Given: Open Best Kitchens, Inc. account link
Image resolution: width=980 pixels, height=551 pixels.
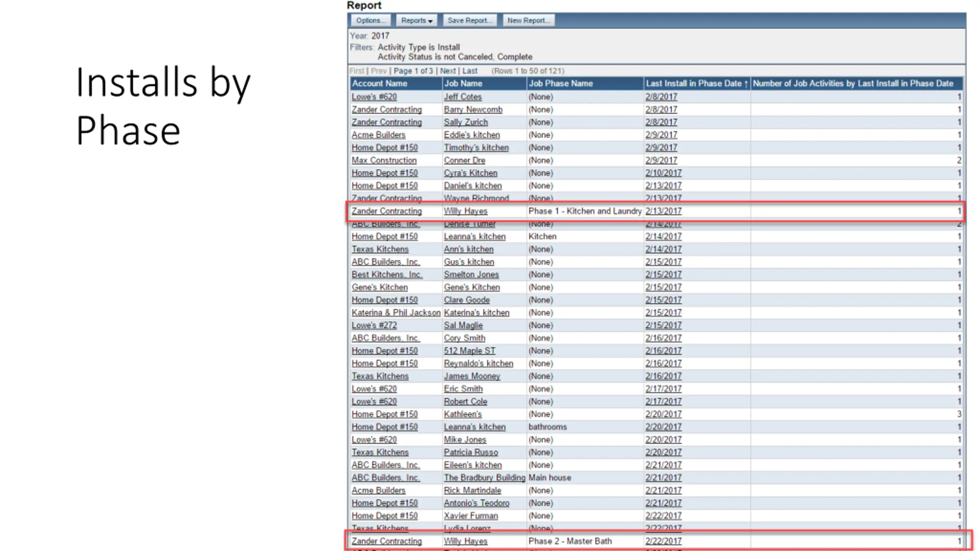Looking at the screenshot, I should [x=387, y=274].
